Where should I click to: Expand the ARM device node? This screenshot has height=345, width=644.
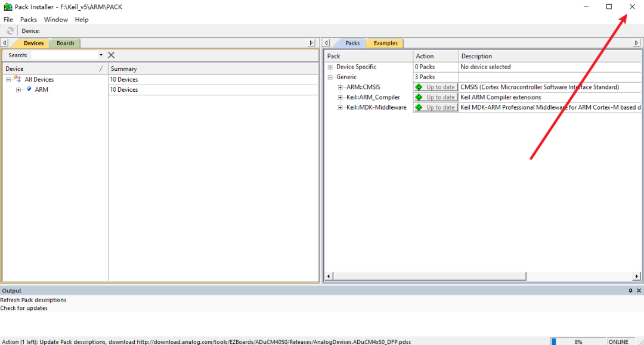pyautogui.click(x=18, y=89)
